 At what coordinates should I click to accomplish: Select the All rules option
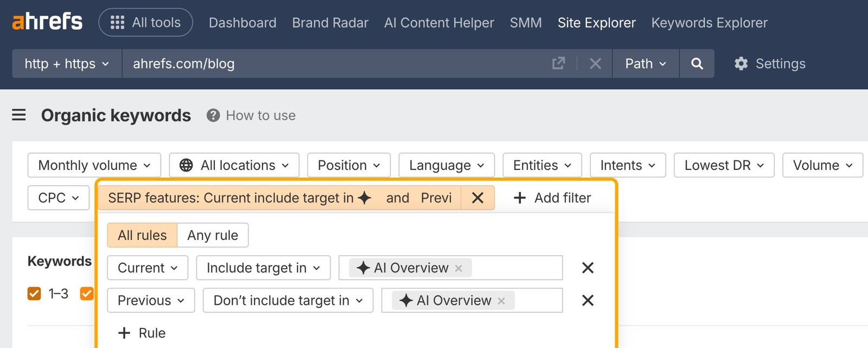[142, 235]
